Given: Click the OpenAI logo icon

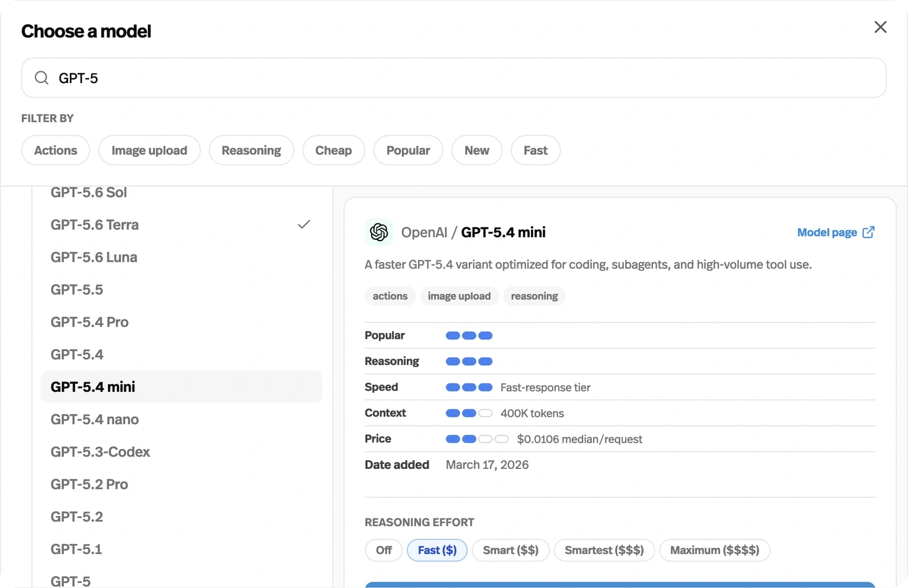Looking at the screenshot, I should [x=379, y=232].
